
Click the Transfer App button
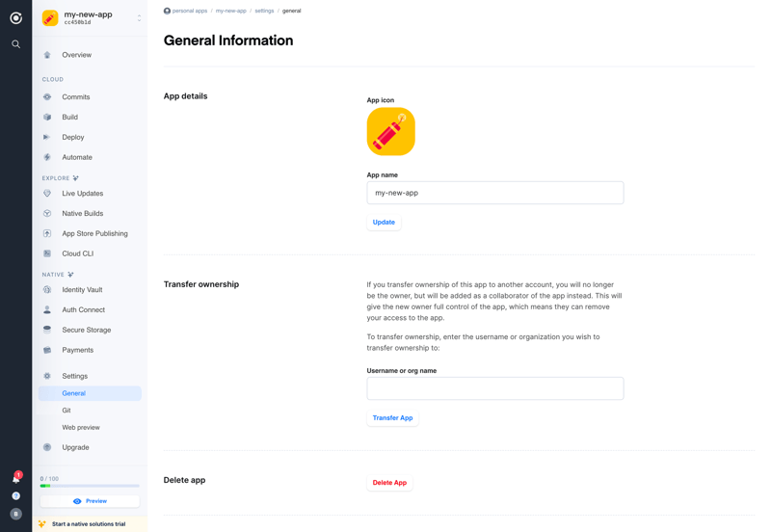click(392, 418)
